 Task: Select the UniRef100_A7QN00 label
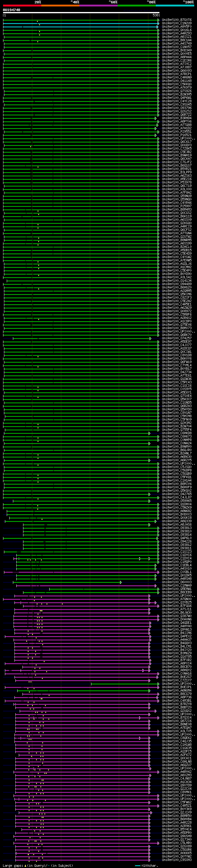177,599
